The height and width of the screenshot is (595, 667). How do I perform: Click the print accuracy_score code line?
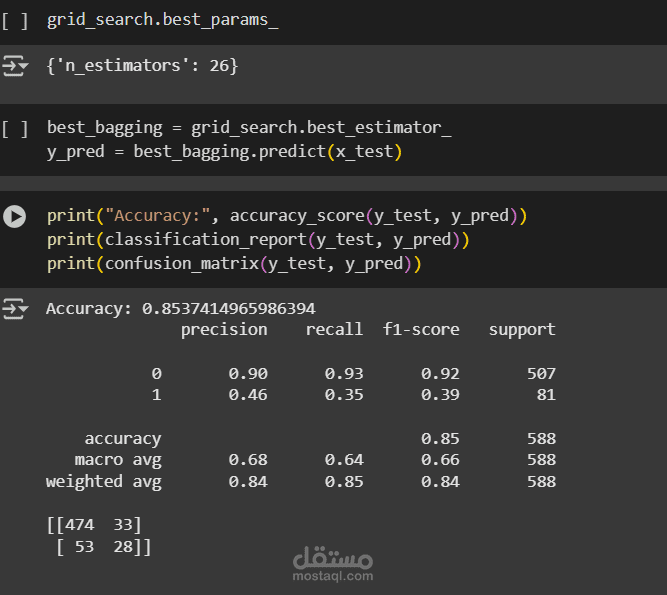coord(287,216)
